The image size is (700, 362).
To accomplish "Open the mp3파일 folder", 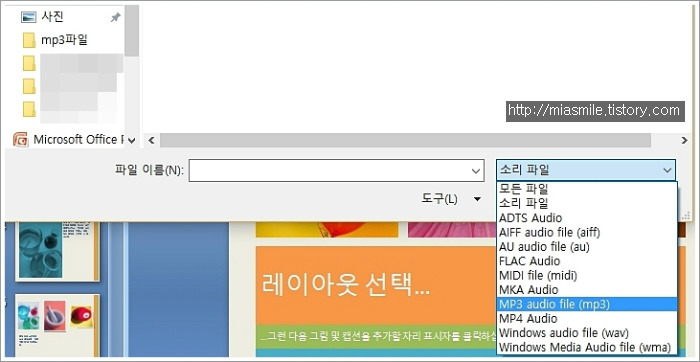I will point(64,40).
